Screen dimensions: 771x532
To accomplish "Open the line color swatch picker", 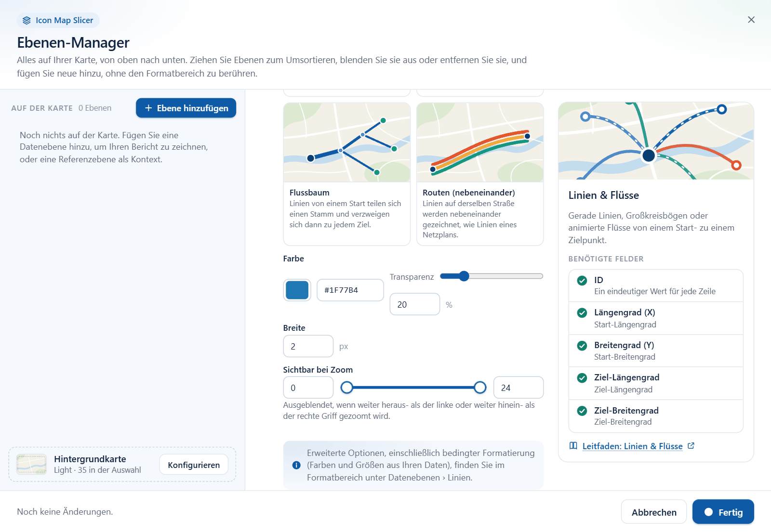I will click(297, 290).
